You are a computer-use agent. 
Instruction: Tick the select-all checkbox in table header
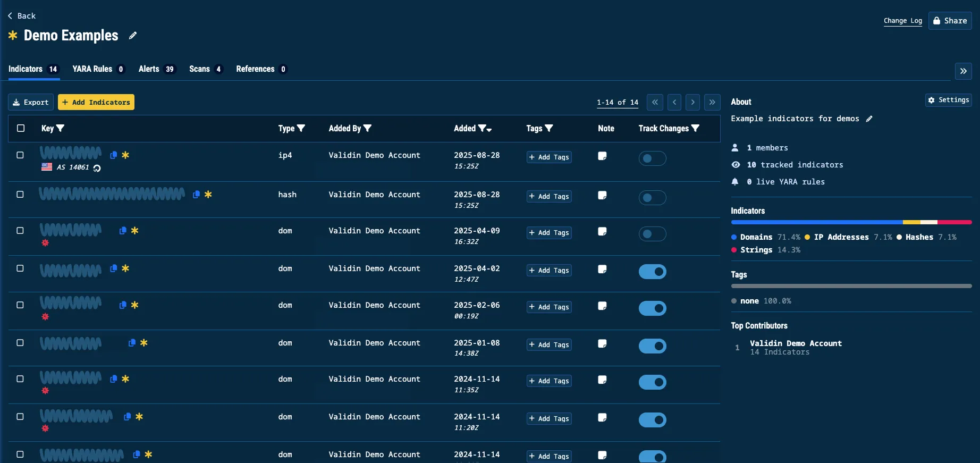tap(21, 128)
